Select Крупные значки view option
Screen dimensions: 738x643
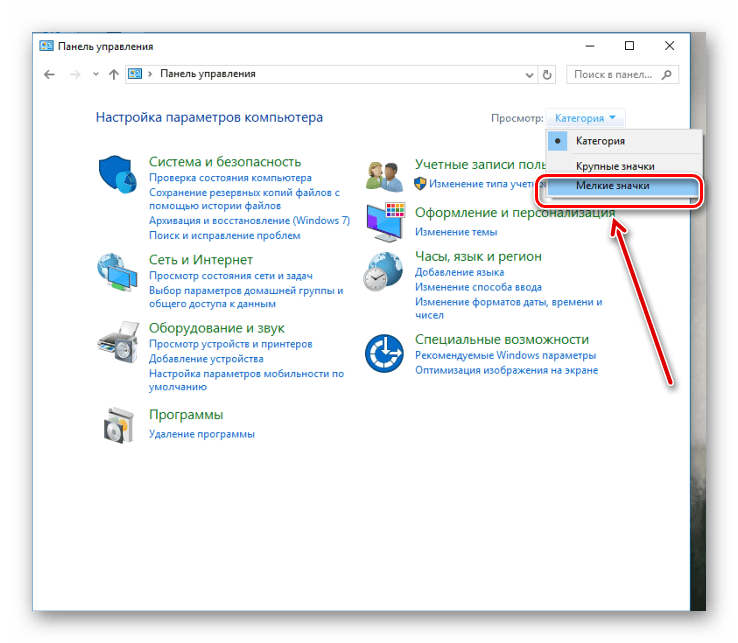(624, 166)
